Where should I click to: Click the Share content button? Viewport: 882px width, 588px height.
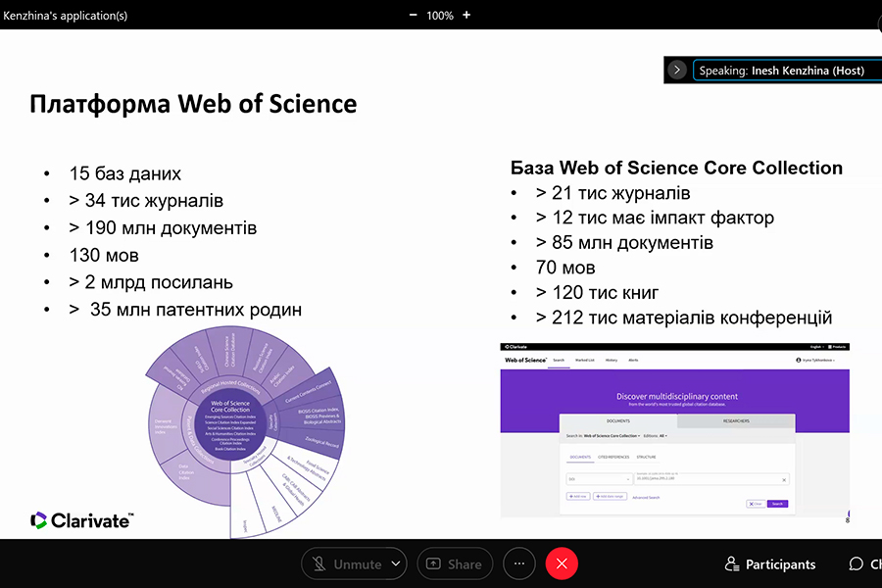(455, 563)
